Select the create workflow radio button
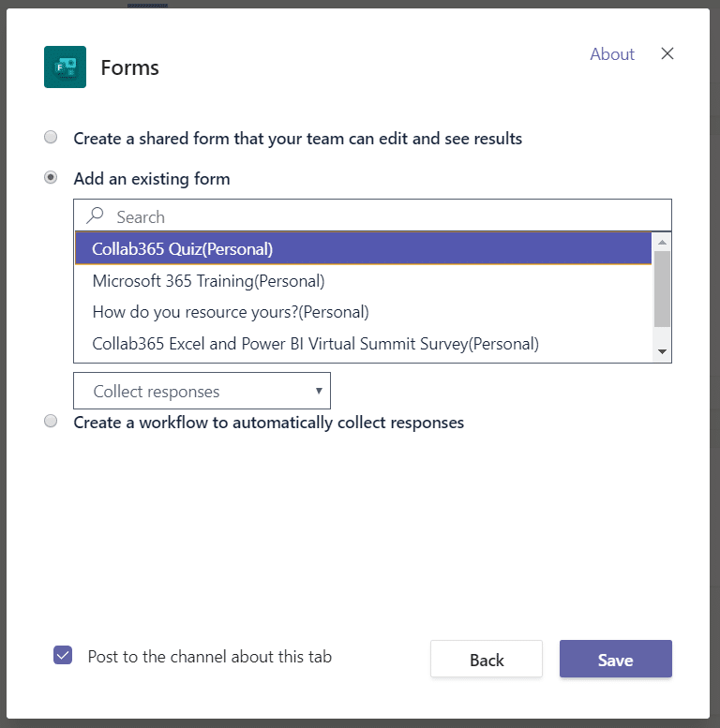This screenshot has height=728, width=720. pos(51,422)
